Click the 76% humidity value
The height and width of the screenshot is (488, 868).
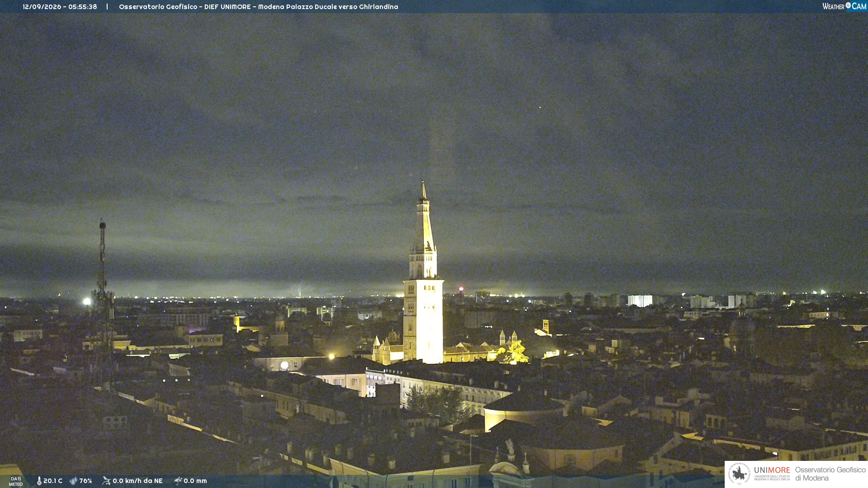click(86, 481)
